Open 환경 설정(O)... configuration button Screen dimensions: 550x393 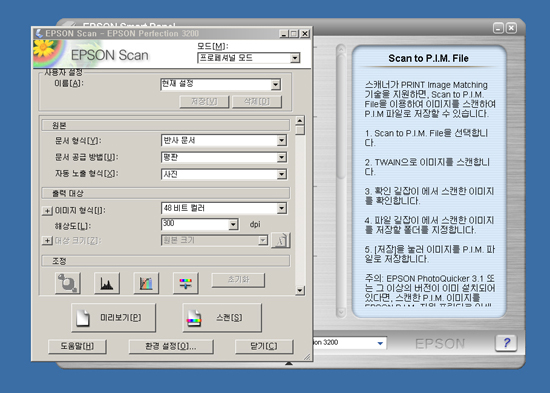171,346
